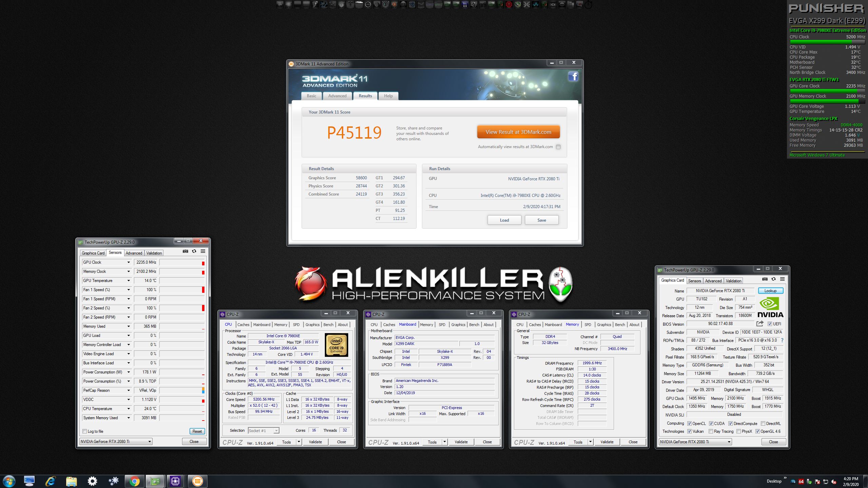The width and height of the screenshot is (868, 488).
Task: Click the GPU-Z Lookup button
Action: [770, 291]
